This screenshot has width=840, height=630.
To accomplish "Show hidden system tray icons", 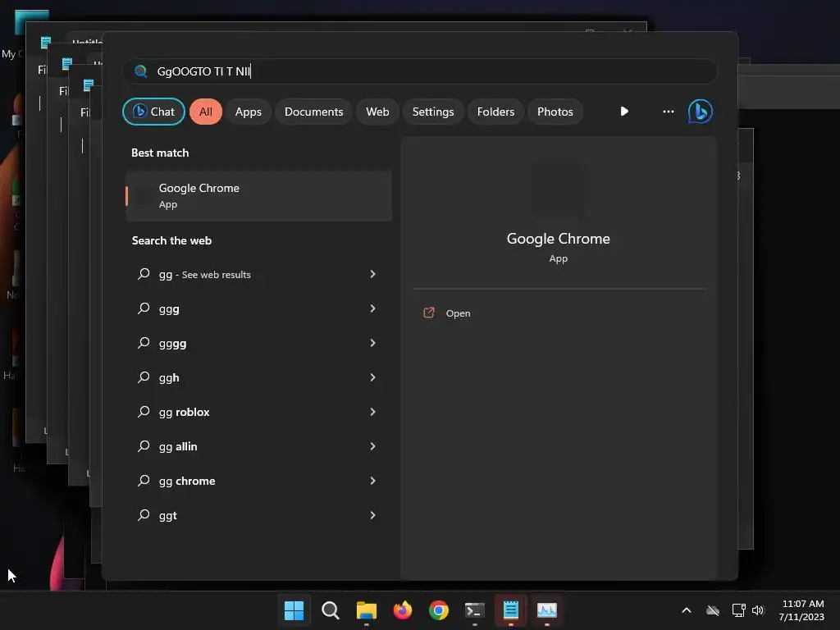I will click(x=687, y=610).
